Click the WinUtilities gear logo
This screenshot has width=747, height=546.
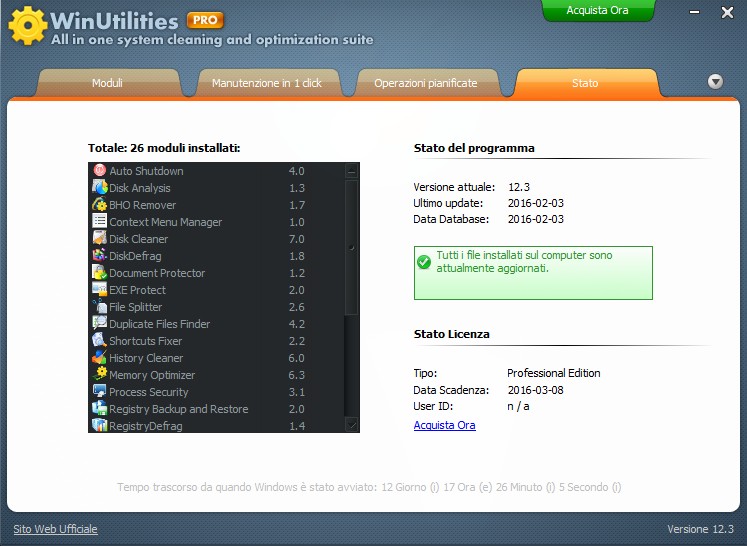click(28, 26)
